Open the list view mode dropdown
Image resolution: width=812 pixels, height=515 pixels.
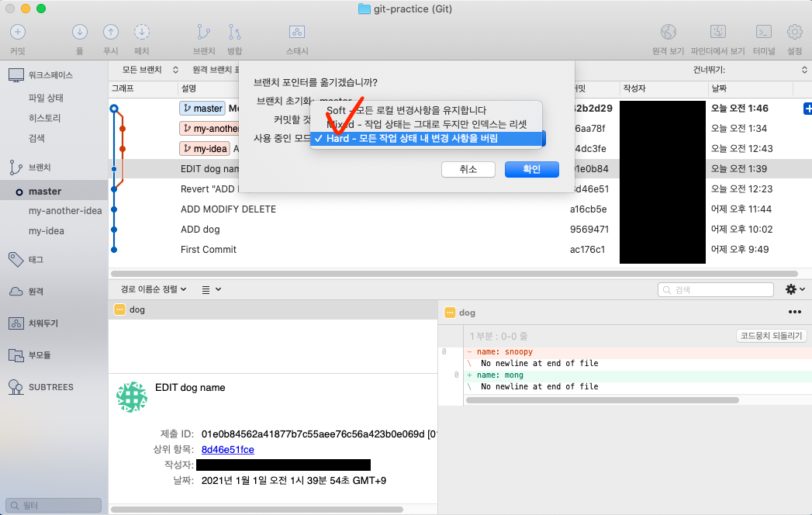pos(211,289)
